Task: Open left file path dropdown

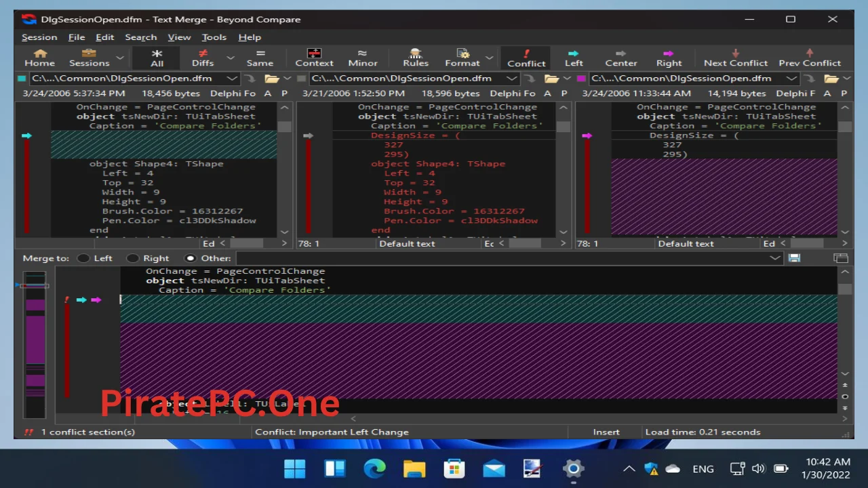Action: pos(232,79)
